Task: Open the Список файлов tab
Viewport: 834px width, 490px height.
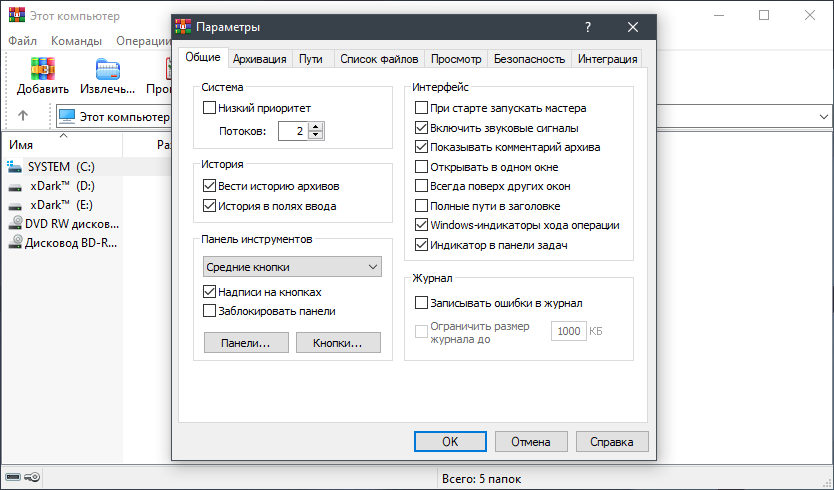Action: pos(379,59)
